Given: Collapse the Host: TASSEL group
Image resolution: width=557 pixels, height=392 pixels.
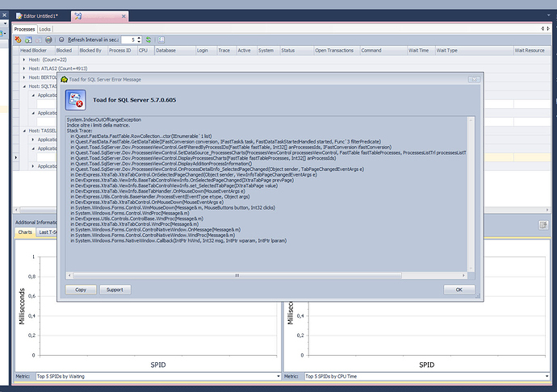Looking at the screenshot, I should pyautogui.click(x=24, y=131).
